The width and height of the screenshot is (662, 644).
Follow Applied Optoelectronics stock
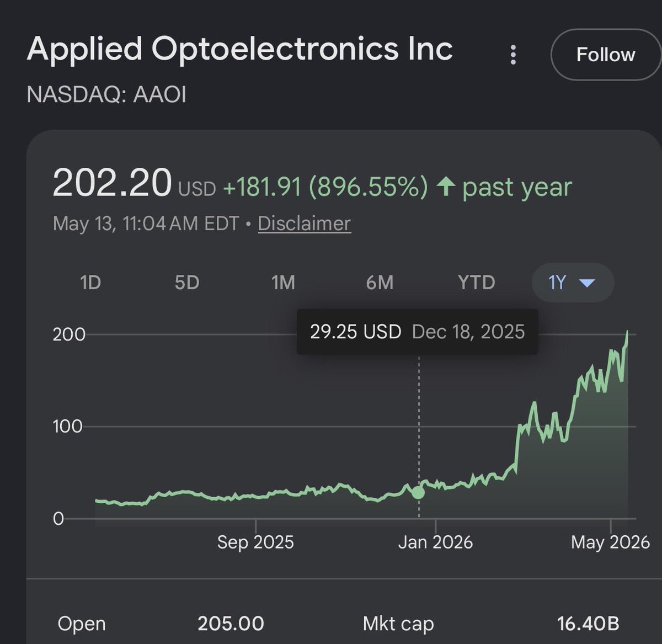(606, 55)
